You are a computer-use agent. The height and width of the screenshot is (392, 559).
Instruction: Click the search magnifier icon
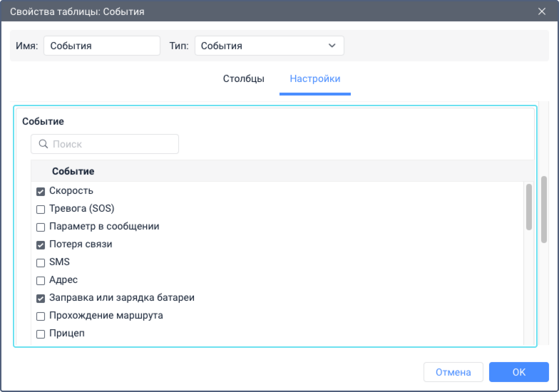43,144
